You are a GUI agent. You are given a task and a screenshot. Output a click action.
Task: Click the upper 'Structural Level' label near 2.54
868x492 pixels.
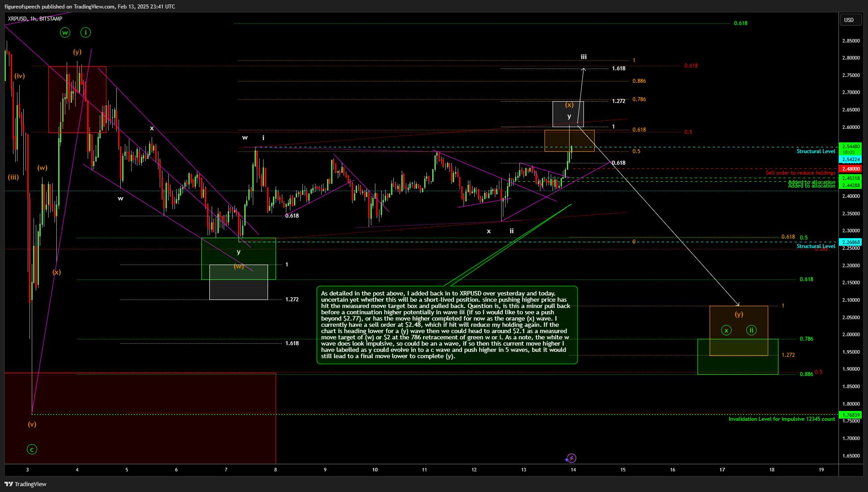click(816, 151)
